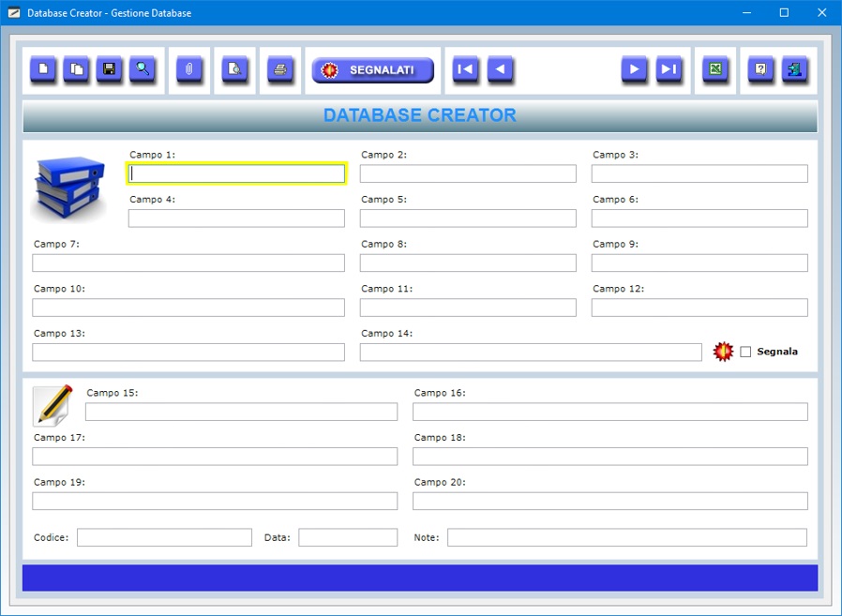Maximize the Database Creator window

(784, 12)
